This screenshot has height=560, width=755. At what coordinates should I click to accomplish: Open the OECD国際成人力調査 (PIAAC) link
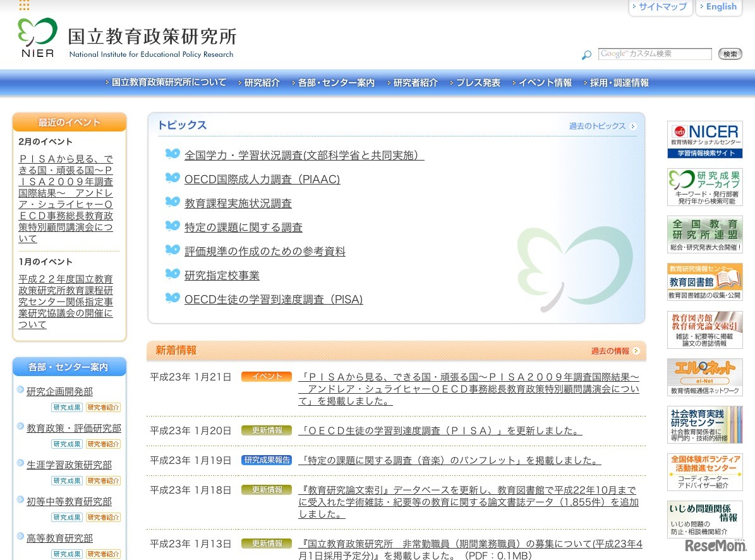tap(262, 180)
